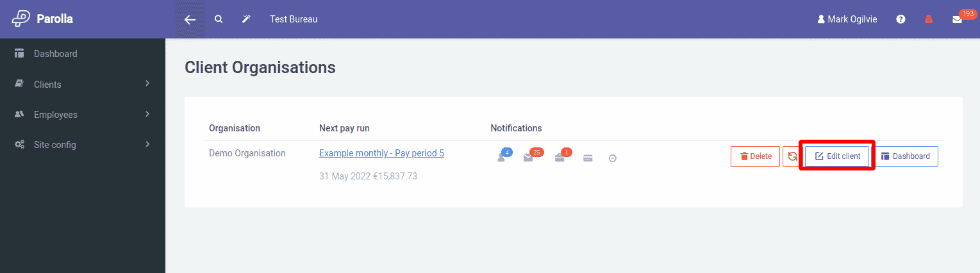The image size is (980, 273).
Task: Open the Example monthly - Pay period 5 link
Action: tap(381, 153)
